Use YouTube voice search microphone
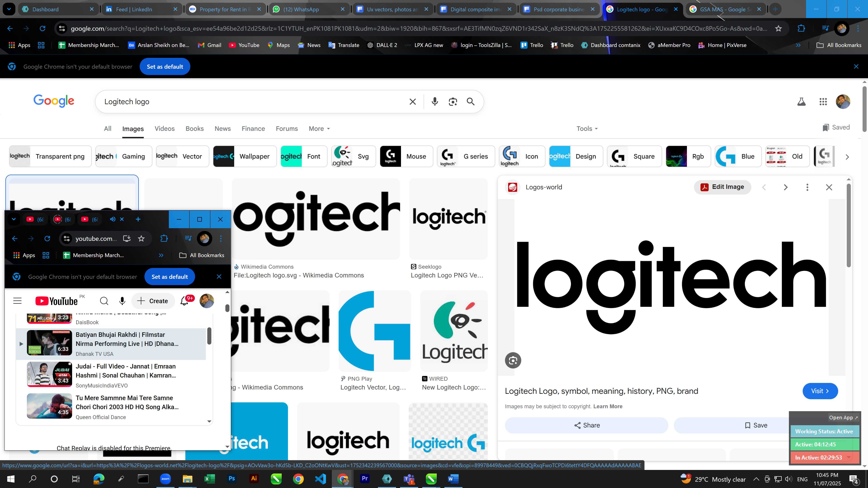Image resolution: width=868 pixels, height=488 pixels. pyautogui.click(x=122, y=301)
